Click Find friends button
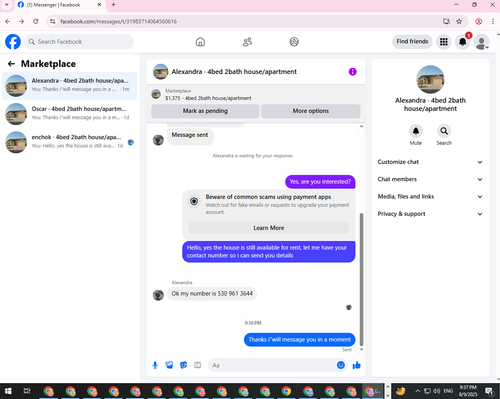The height and width of the screenshot is (399, 500). [x=412, y=41]
